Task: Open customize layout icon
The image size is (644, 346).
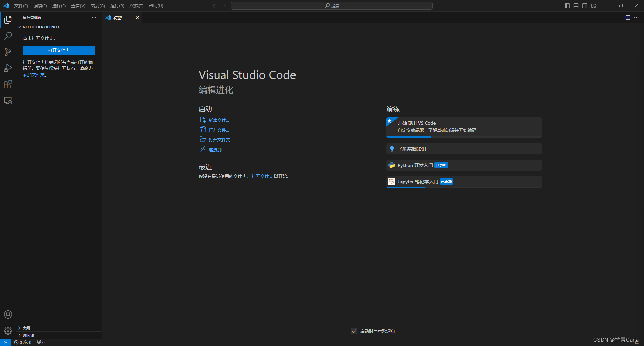Action: [x=594, y=6]
